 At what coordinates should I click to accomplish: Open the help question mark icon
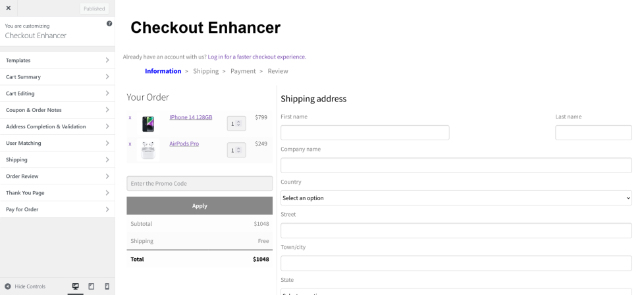click(109, 24)
